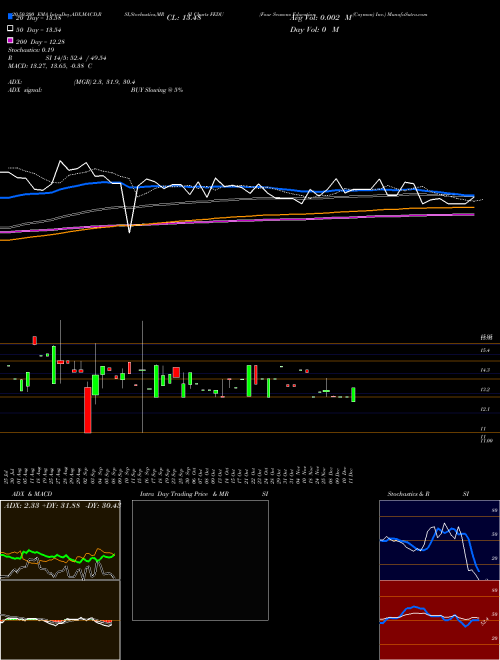Screen dimensions: 500x660
Task: Click the 12.1 price axis label
Action: tap(485, 409)
